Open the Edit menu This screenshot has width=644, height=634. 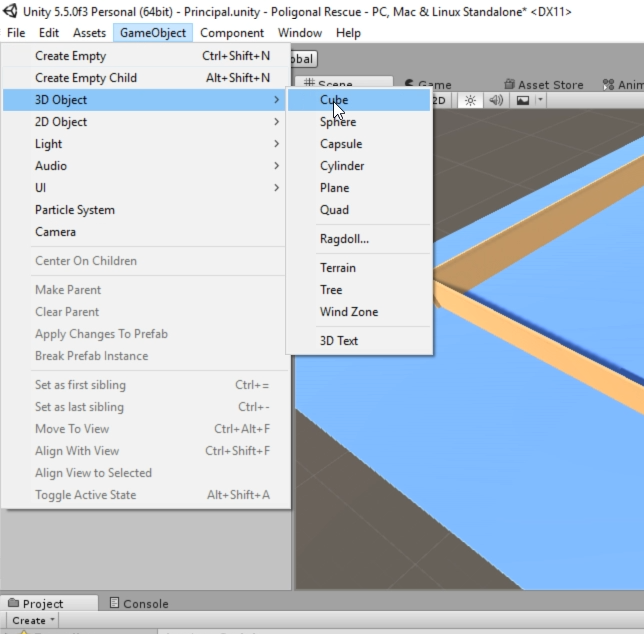48,33
